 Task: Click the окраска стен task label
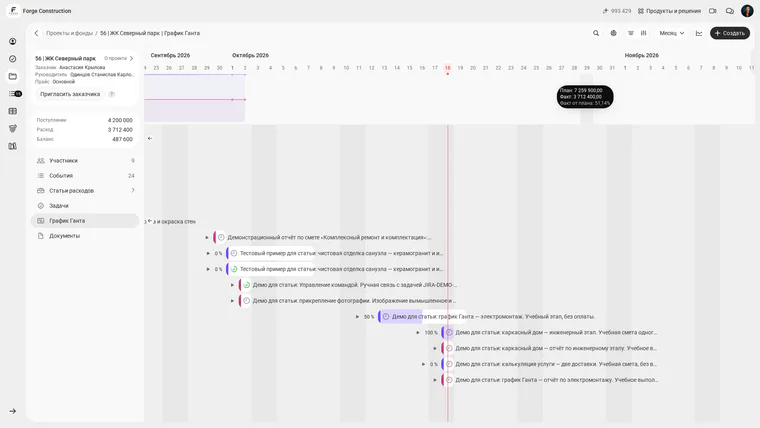pos(176,222)
